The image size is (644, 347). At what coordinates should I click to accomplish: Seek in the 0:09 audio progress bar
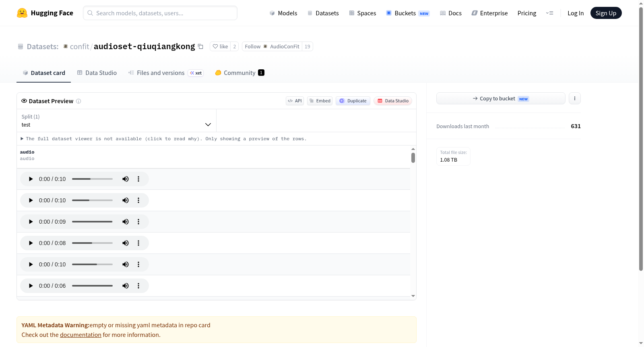[x=92, y=222]
